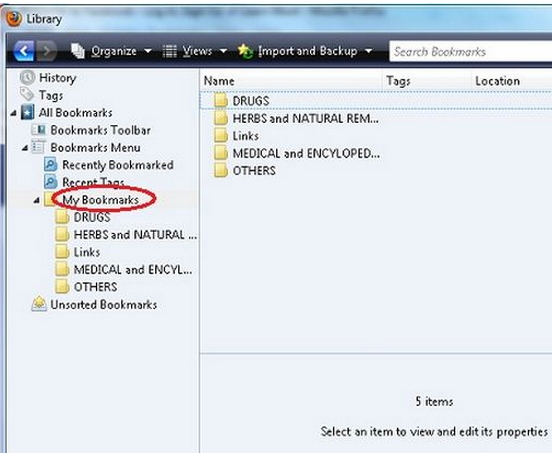Screen dimensions: 552x454
Task: Collapse the My Bookmarks folder node
Action: pos(36,201)
